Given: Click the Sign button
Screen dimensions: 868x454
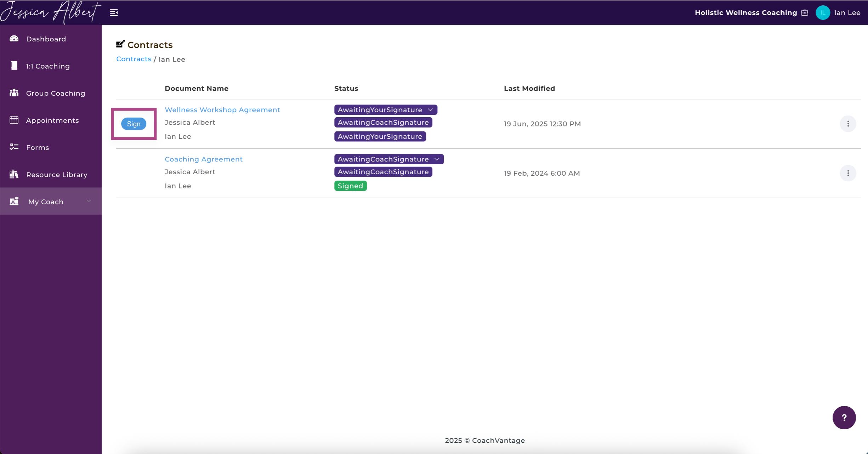Looking at the screenshot, I should 134,124.
